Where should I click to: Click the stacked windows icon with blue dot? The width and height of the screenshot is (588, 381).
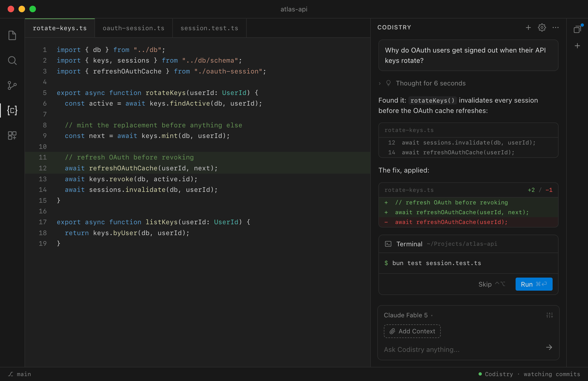(x=577, y=29)
